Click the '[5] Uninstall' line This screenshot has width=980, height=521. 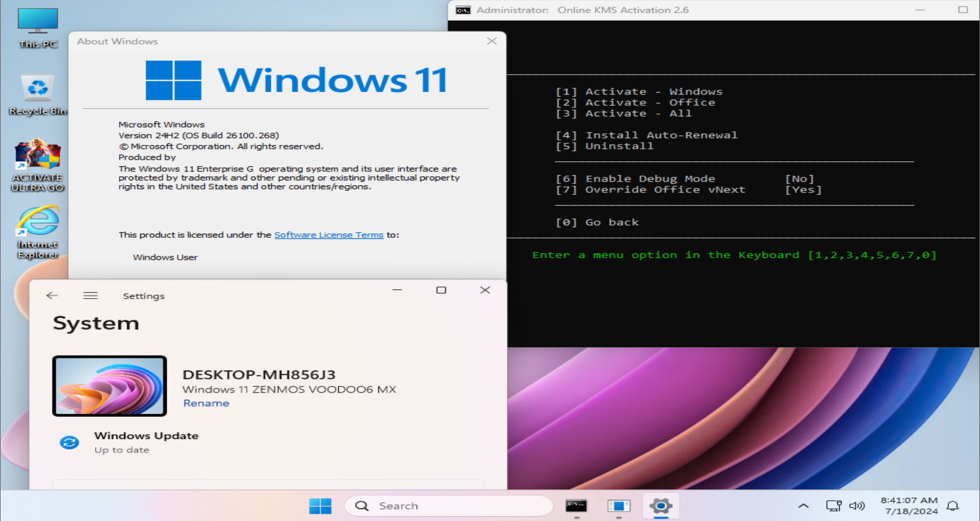point(605,146)
